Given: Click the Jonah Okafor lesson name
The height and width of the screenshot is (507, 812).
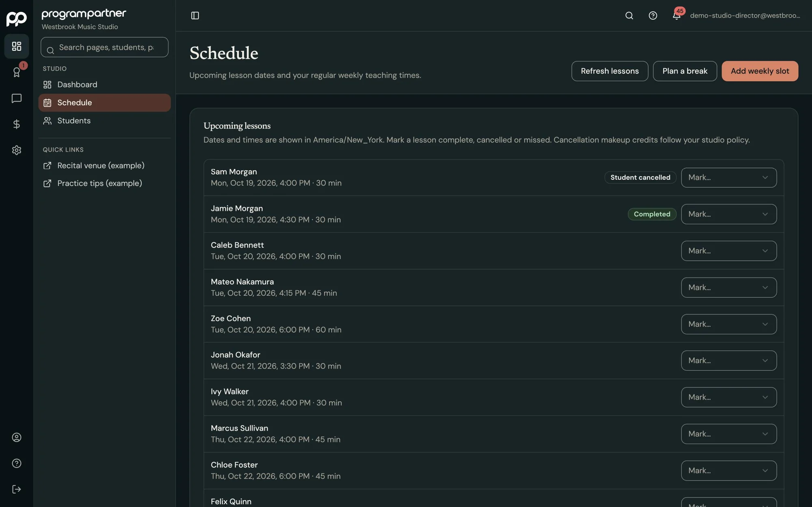Looking at the screenshot, I should pos(235,355).
